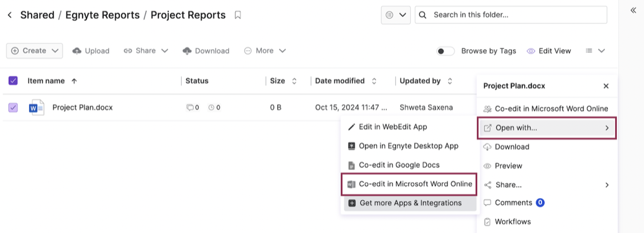Open the search filter dropdown
Screen dimensions: 644x233
pyautogui.click(x=396, y=15)
